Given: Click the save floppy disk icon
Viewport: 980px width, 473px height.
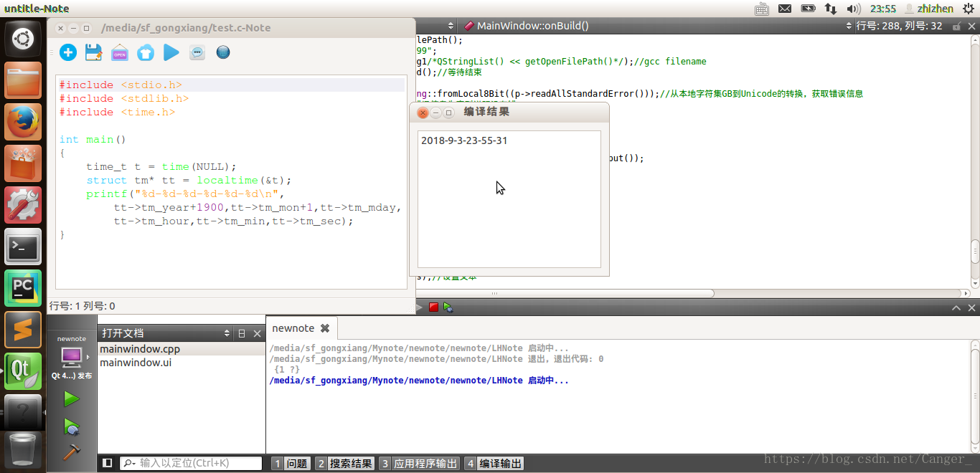Looking at the screenshot, I should tap(93, 52).
